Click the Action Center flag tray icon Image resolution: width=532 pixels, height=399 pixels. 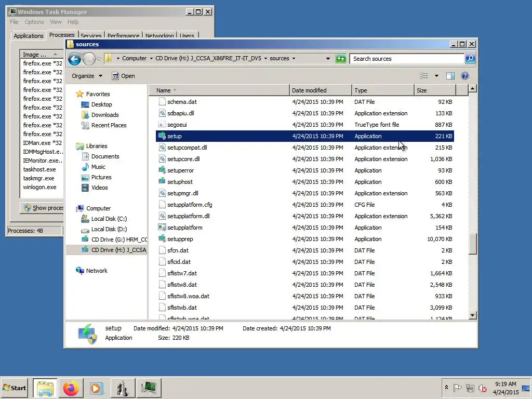(x=457, y=388)
